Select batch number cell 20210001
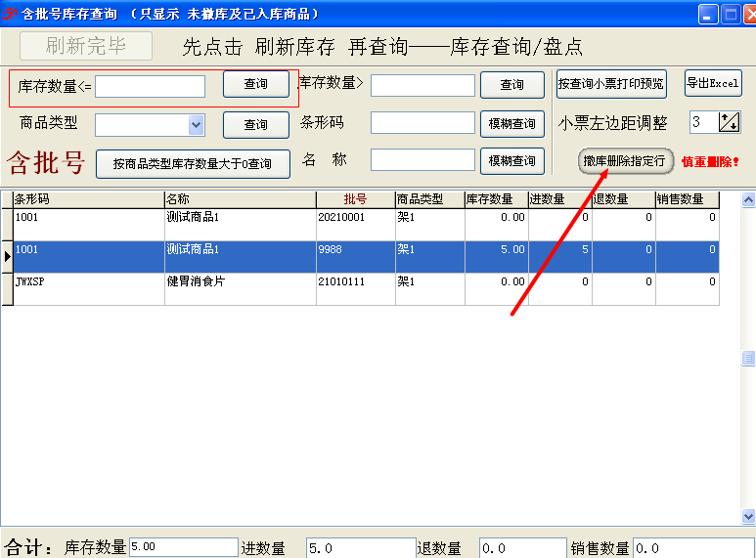The height and width of the screenshot is (558, 756). pos(356,225)
